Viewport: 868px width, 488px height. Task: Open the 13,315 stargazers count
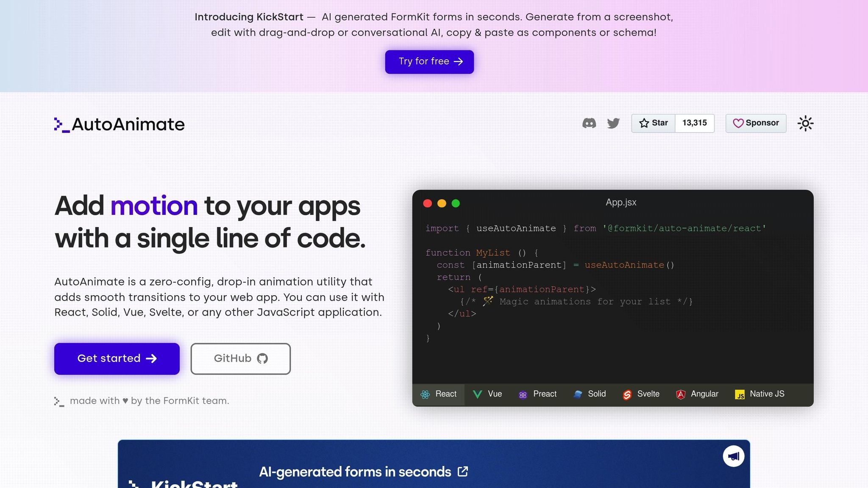click(694, 123)
